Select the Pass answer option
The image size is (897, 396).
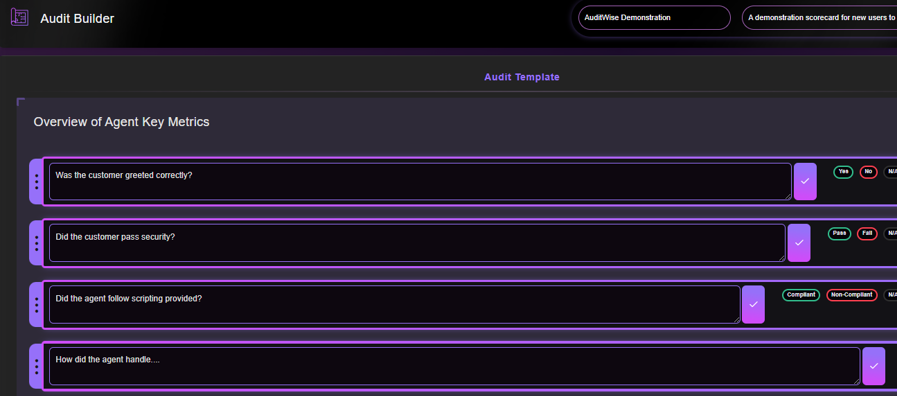[x=839, y=233]
